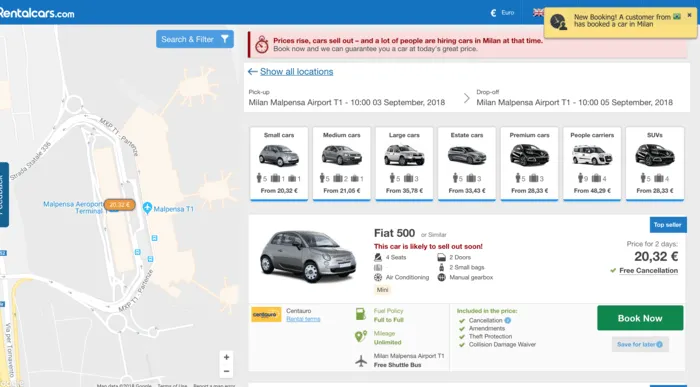Click the Fiat 500 car image
The height and width of the screenshot is (387, 700).
point(308,257)
